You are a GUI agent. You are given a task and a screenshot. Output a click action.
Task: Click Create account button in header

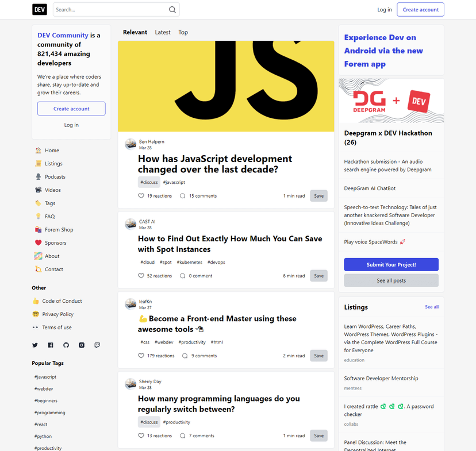(x=420, y=10)
